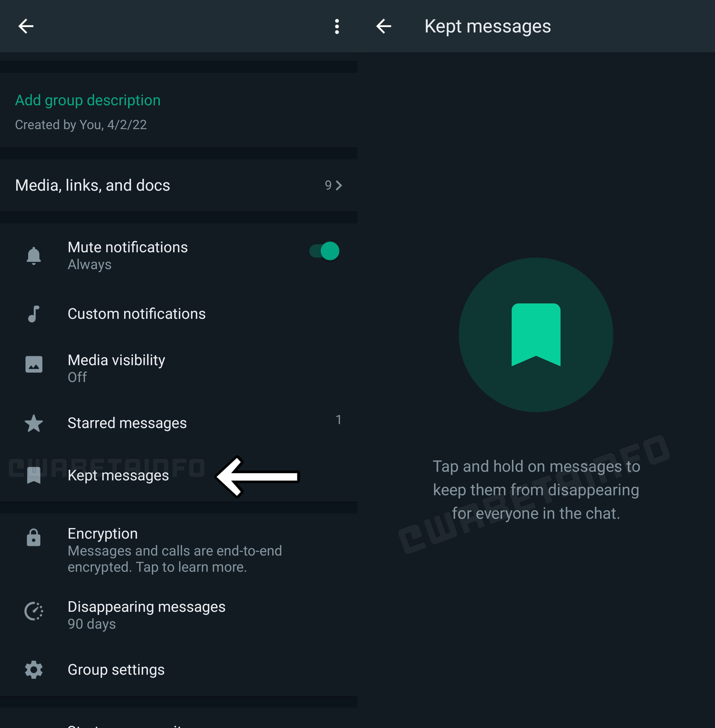Tap the lock icon for encryption

(x=34, y=538)
